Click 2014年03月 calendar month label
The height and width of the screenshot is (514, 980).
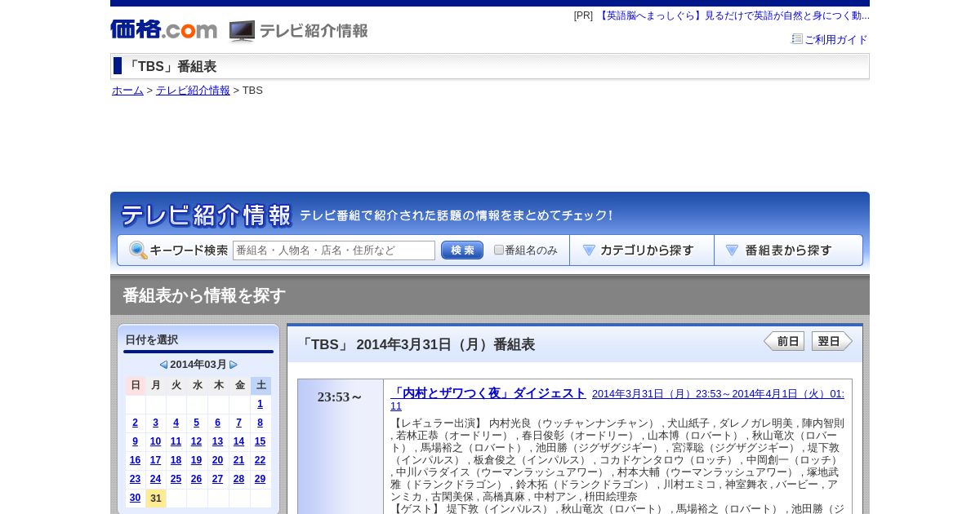pos(198,365)
